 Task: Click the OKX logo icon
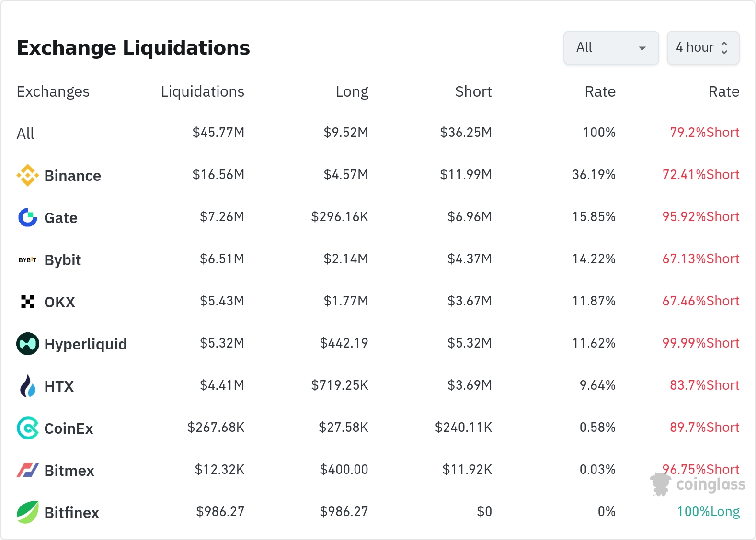(x=27, y=302)
